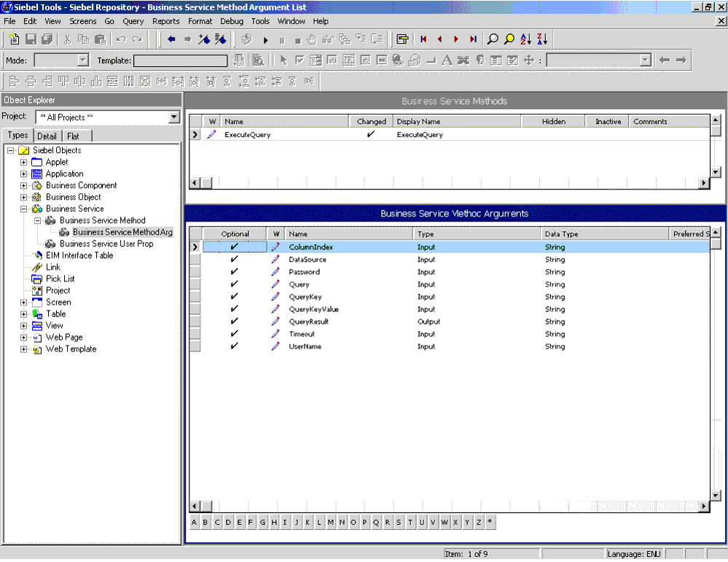Open the Screens menu
The width and height of the screenshot is (728, 562).
(x=82, y=21)
